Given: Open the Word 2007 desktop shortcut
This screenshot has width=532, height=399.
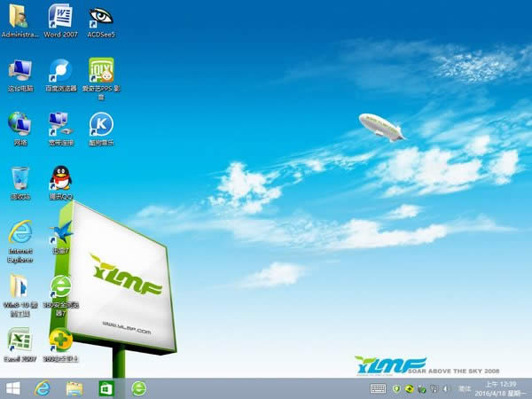Looking at the screenshot, I should point(60,17).
